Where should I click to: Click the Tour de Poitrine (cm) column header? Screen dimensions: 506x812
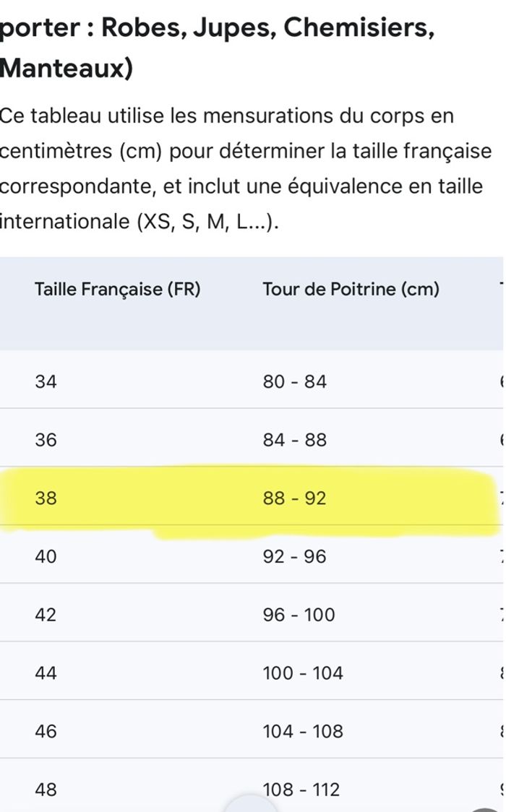(351, 290)
